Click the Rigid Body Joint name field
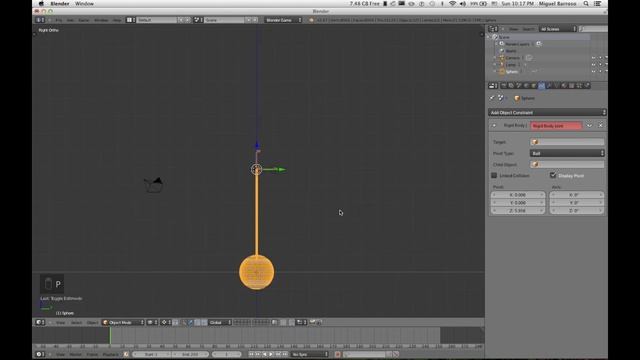 coord(556,126)
